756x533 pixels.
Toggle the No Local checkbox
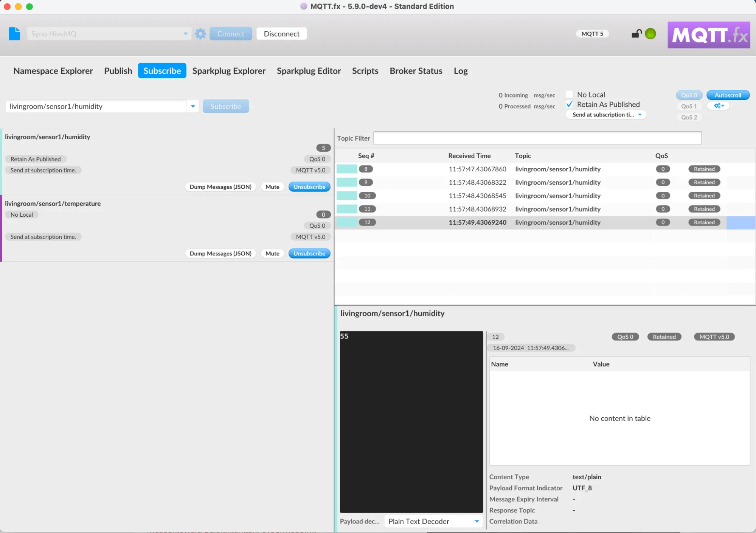click(569, 94)
